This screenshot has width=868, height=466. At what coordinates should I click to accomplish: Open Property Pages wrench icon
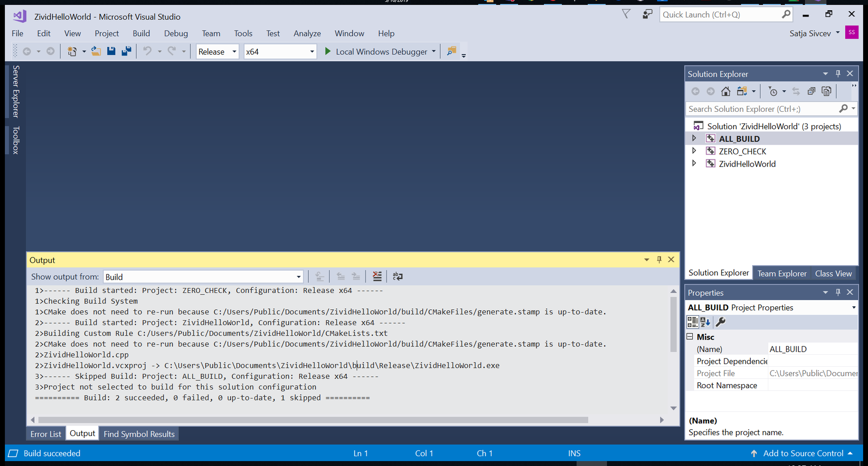click(x=720, y=322)
